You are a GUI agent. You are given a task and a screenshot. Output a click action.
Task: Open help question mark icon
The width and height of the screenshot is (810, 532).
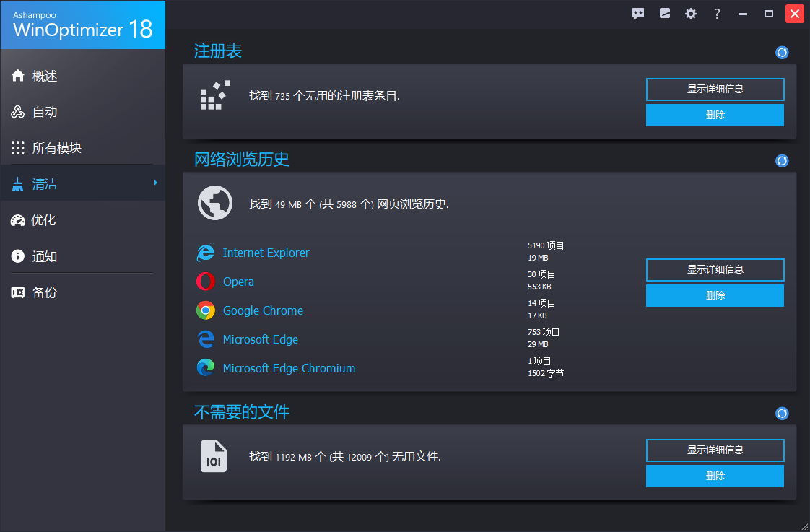717,14
